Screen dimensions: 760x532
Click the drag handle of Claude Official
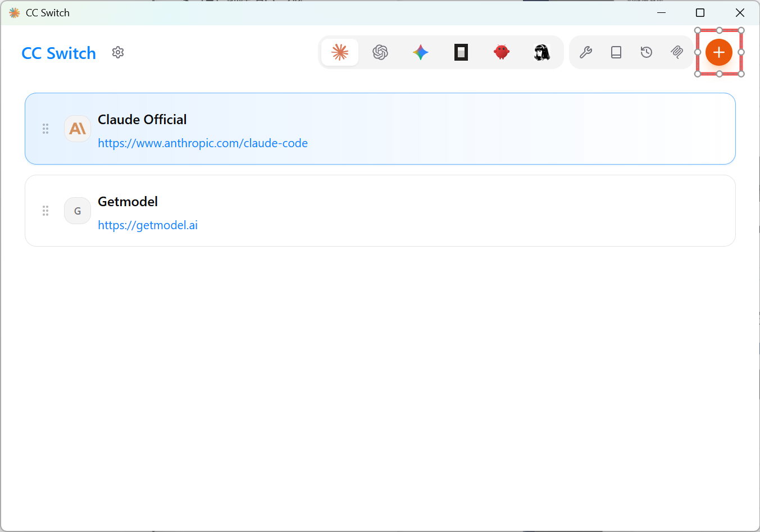(45, 129)
